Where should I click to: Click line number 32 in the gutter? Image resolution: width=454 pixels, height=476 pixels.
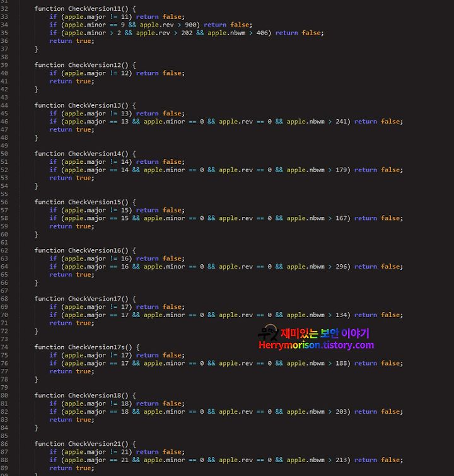click(4, 8)
